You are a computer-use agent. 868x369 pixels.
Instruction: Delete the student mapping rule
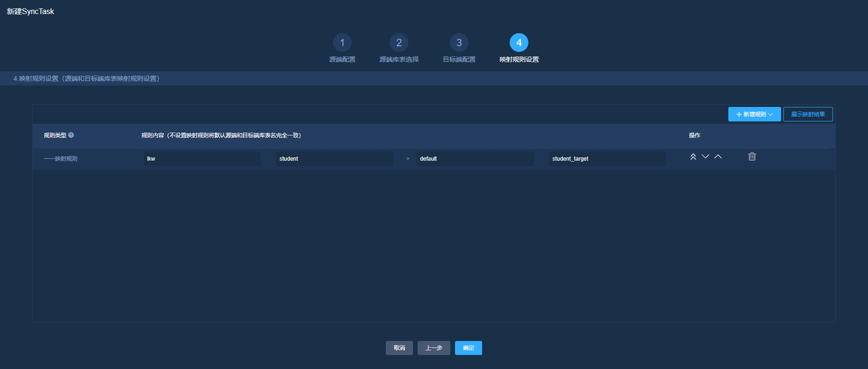pos(752,157)
